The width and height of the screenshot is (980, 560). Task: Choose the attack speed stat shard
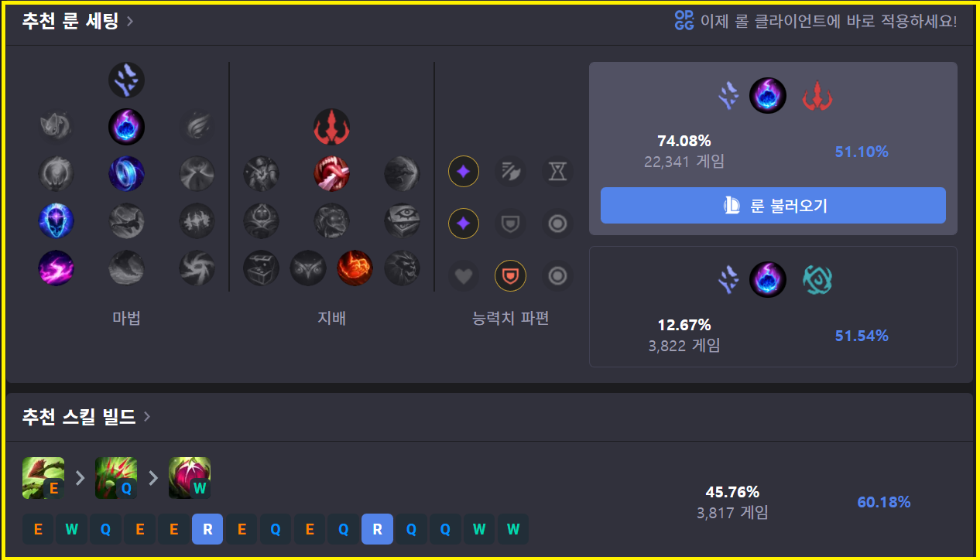pyautogui.click(x=511, y=172)
